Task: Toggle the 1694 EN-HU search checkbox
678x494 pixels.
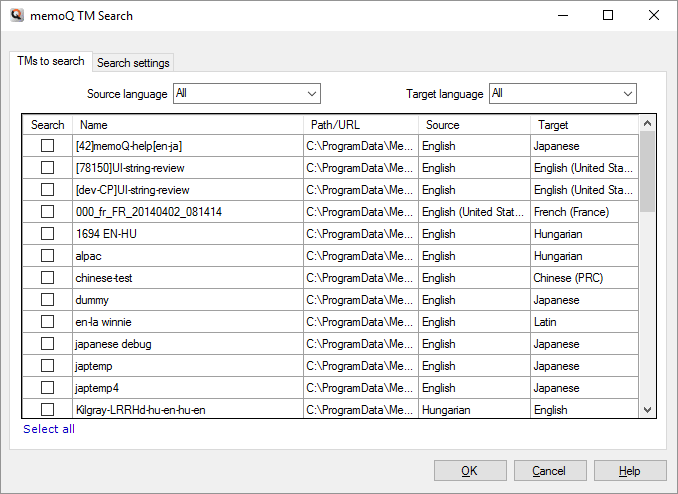Action: click(x=47, y=234)
